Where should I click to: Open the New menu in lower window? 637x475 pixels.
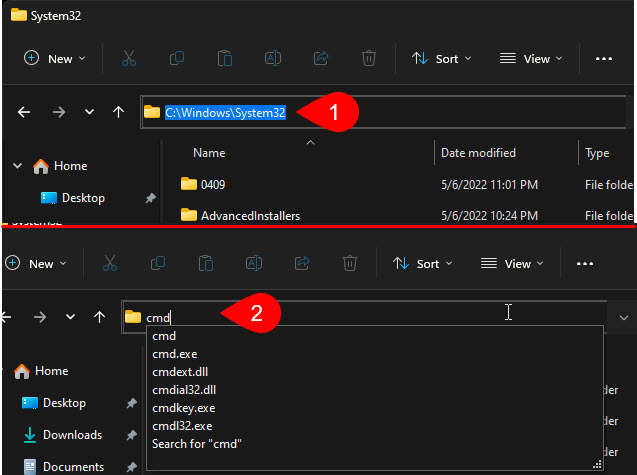[36, 263]
